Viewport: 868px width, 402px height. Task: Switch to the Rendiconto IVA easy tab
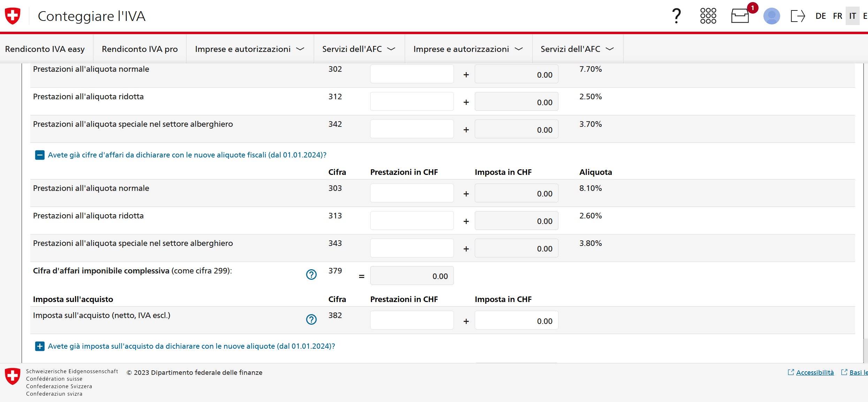pyautogui.click(x=45, y=49)
